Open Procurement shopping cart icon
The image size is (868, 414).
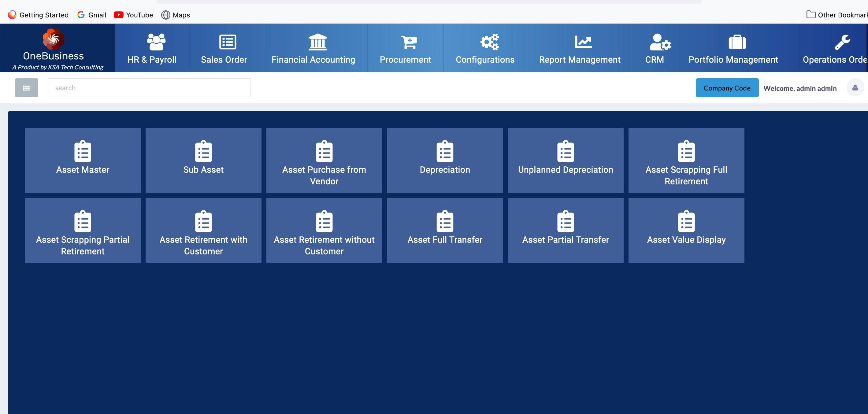(x=408, y=42)
